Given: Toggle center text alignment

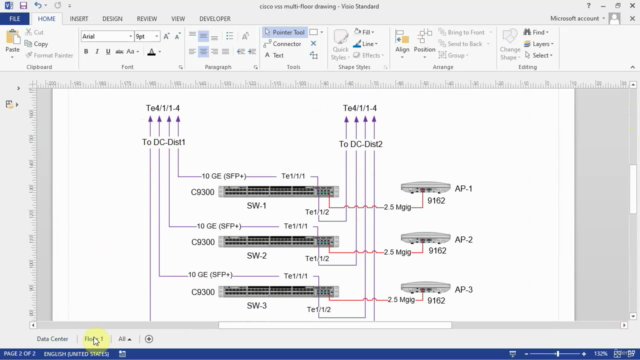Looking at the screenshot, I should pos(203,51).
